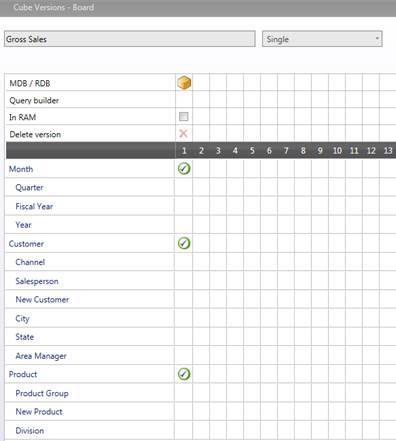
Task: Select version column header 2
Action: click(201, 151)
